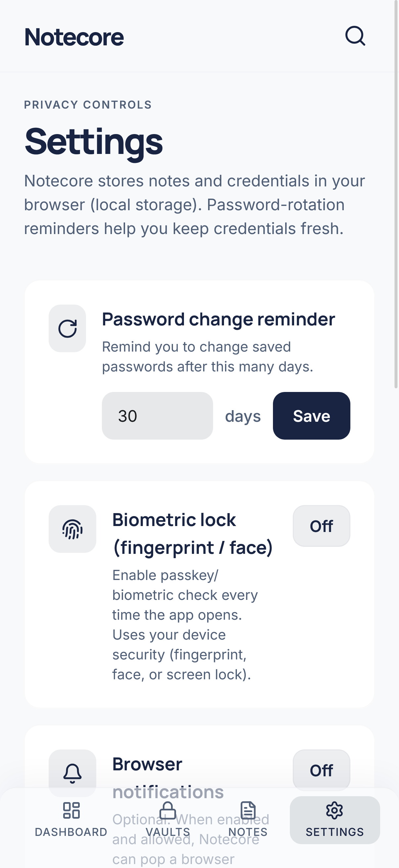Click the Browser notifications heading
The image size is (399, 868).
tap(147, 764)
